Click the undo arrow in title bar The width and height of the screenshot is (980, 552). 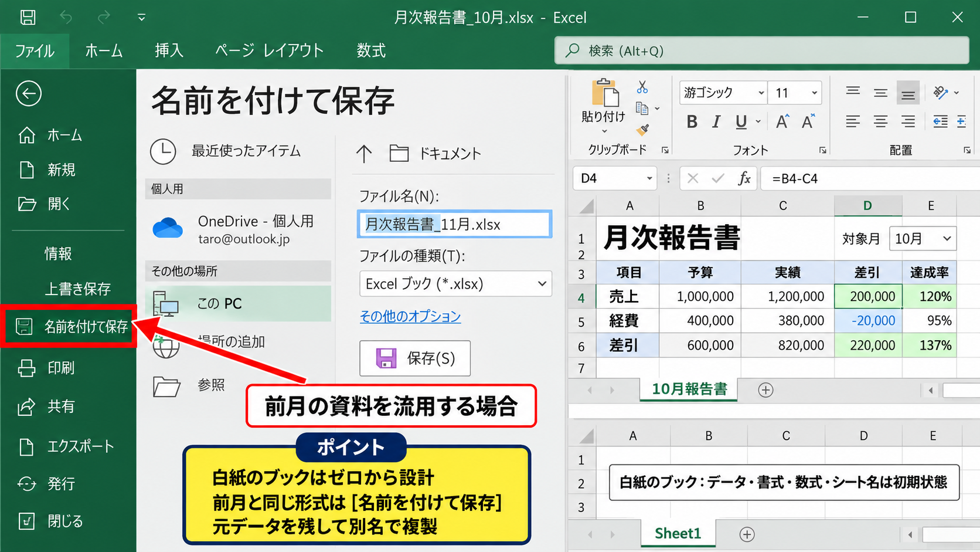[66, 18]
